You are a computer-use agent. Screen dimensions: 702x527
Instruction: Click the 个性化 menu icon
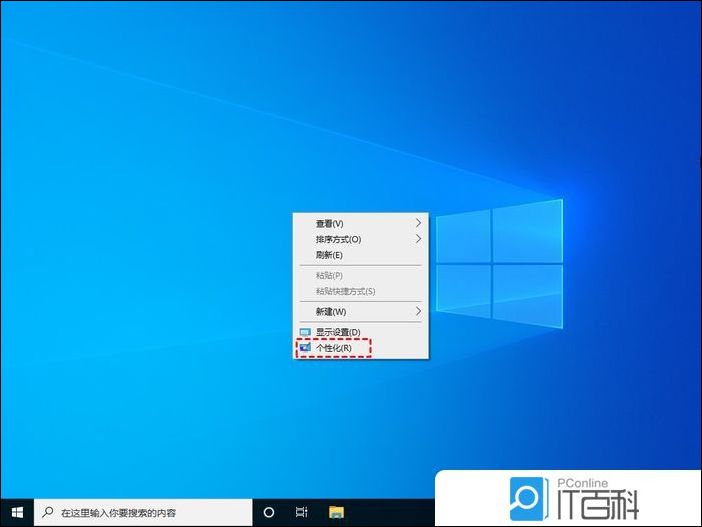[x=305, y=348]
